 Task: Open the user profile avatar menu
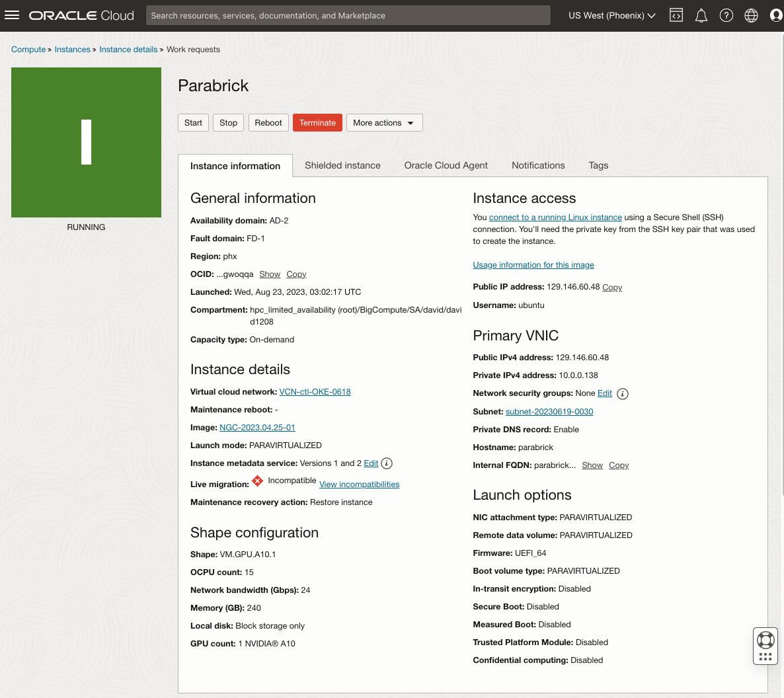pyautogui.click(x=775, y=15)
